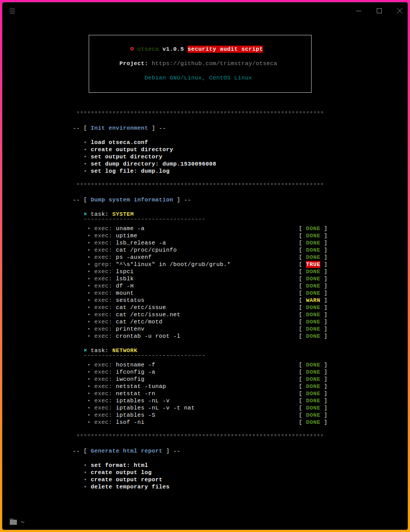Screen dimensions: 410x532
Task: Click the red 'security audit script' label
Action: pos(225,49)
